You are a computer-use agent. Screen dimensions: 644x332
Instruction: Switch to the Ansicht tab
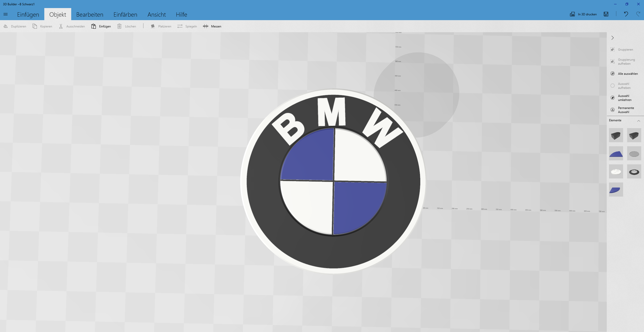click(x=157, y=14)
